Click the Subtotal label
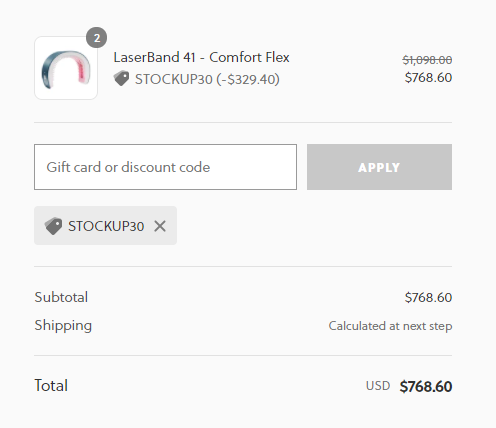This screenshot has height=428, width=496. click(61, 297)
